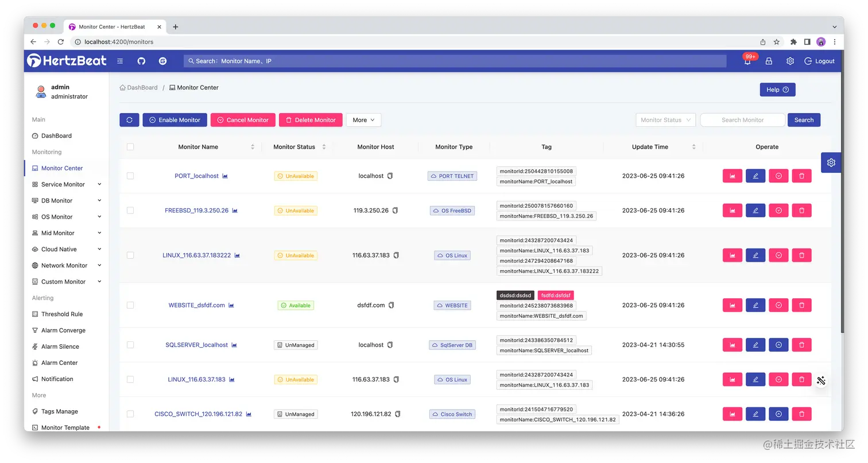This screenshot has height=463, width=868.
Task: Expand the More dropdown button
Action: 363,120
